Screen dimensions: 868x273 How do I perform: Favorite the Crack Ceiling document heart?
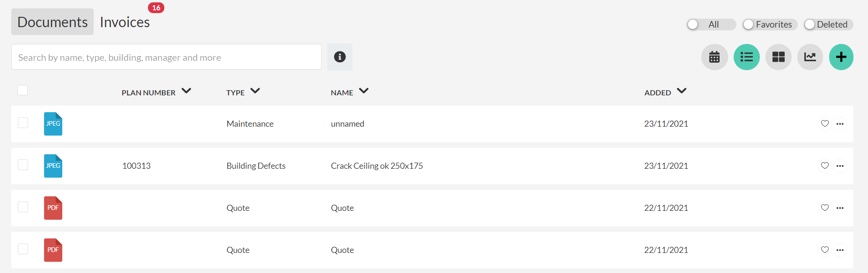tap(825, 165)
